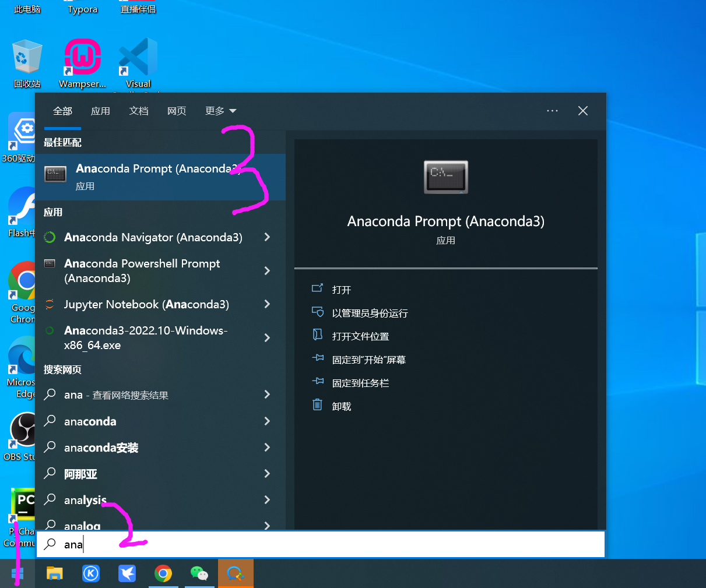This screenshot has height=588, width=706.
Task: Click the Anaconda Navigator green ring icon
Action: coord(50,237)
